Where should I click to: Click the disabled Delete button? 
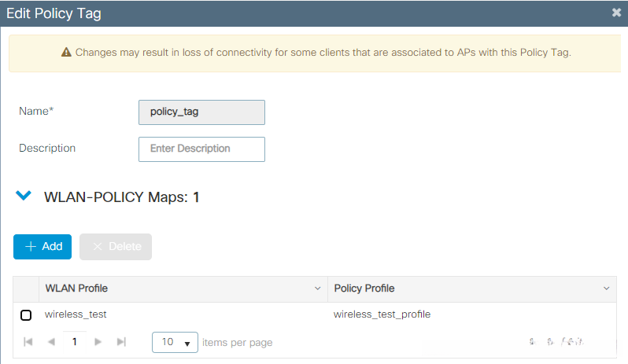coord(116,246)
